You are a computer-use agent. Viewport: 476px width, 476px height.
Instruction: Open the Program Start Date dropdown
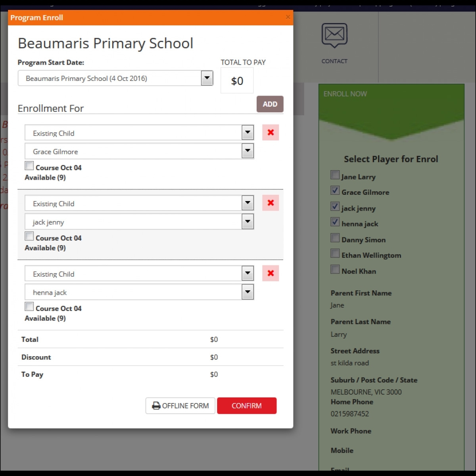[x=207, y=78]
